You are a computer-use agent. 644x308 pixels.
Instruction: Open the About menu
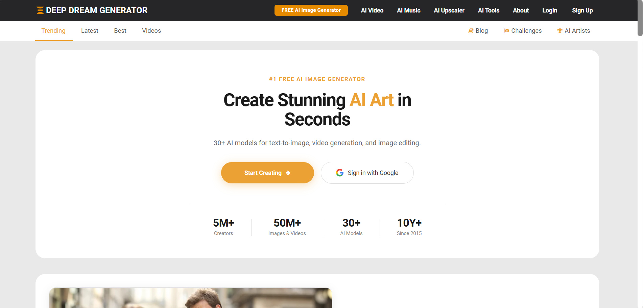pyautogui.click(x=521, y=10)
